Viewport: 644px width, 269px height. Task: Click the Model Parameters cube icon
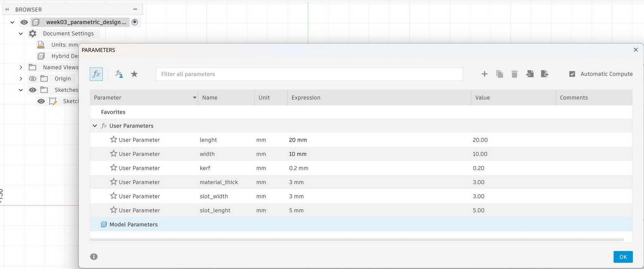[103, 224]
